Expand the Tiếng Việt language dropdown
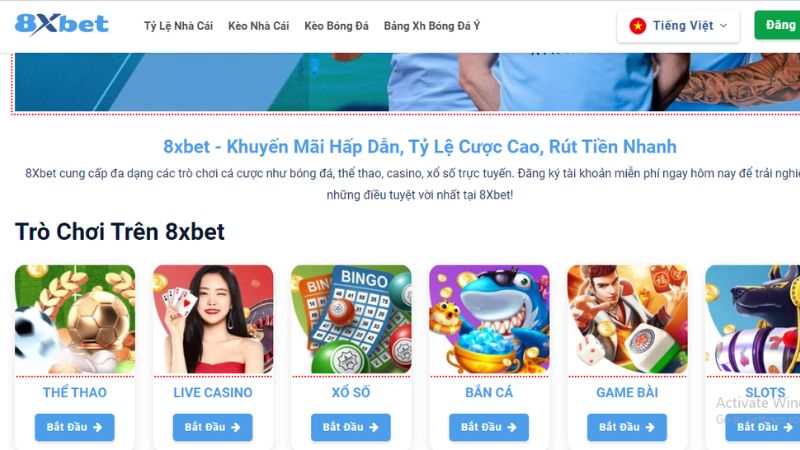800x450 pixels. pyautogui.click(x=678, y=26)
